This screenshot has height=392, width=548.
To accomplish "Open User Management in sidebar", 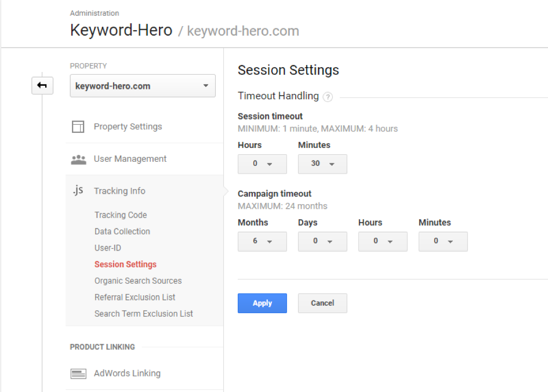I will tap(130, 159).
